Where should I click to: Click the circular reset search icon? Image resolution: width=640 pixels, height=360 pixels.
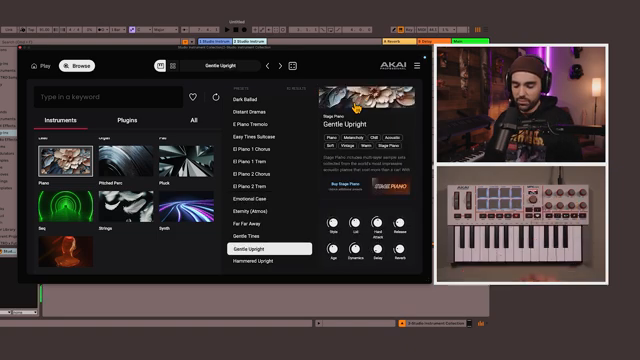pyautogui.click(x=216, y=97)
